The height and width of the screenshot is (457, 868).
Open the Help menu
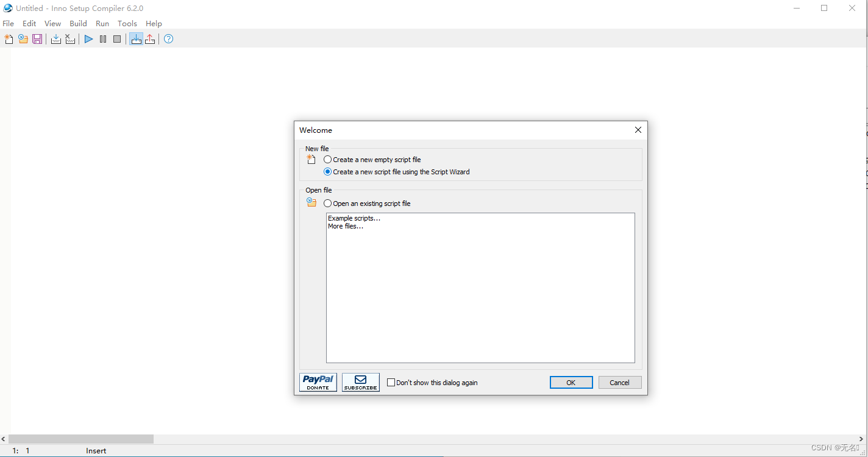click(154, 23)
